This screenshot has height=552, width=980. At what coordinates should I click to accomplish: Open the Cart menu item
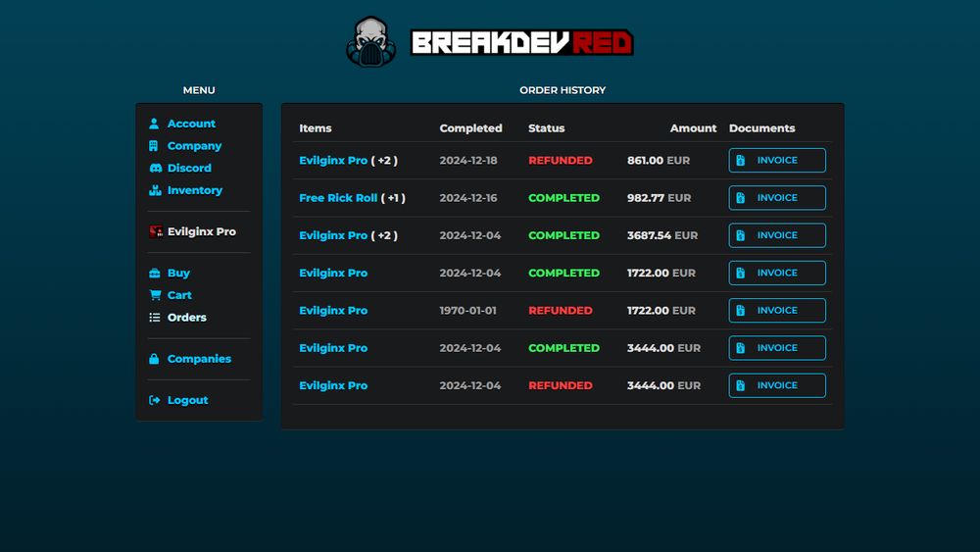pos(179,295)
